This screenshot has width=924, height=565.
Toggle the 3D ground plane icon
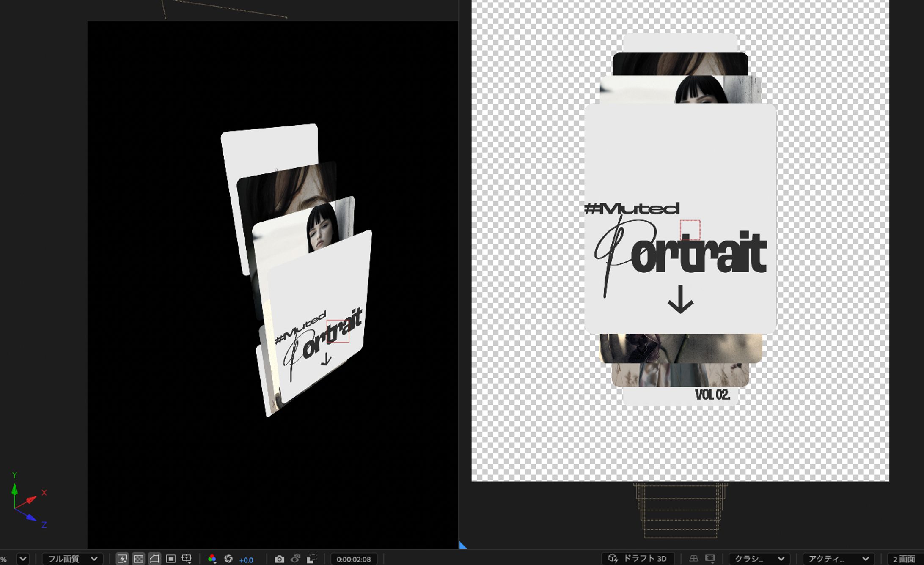[x=694, y=559]
